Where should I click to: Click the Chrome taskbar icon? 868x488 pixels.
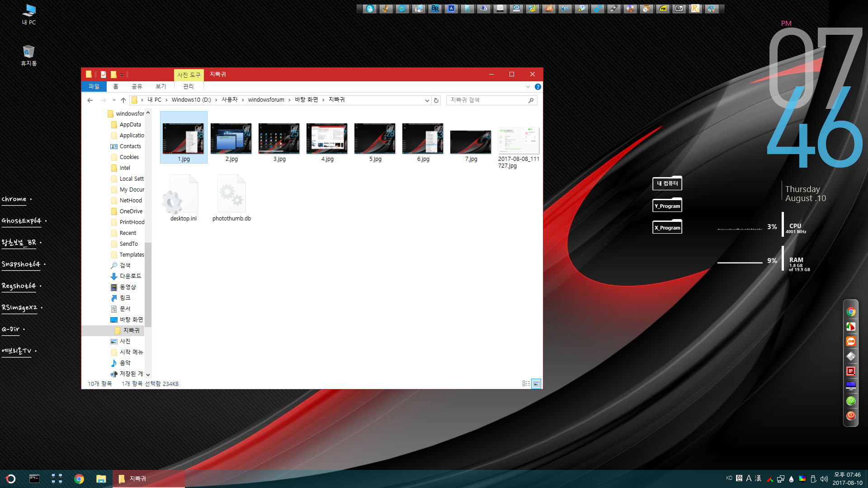(x=79, y=479)
